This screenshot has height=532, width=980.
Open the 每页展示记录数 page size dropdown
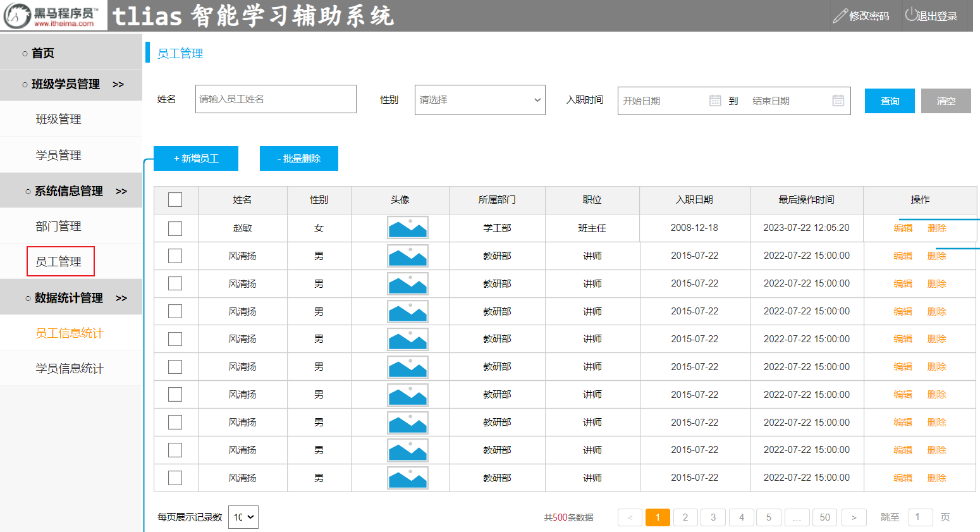[x=243, y=517]
